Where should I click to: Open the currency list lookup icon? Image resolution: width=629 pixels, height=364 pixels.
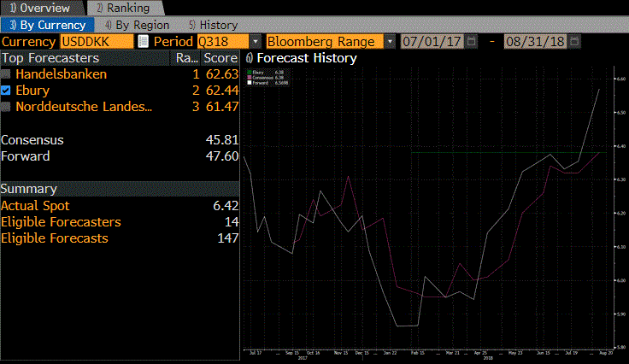[143, 41]
